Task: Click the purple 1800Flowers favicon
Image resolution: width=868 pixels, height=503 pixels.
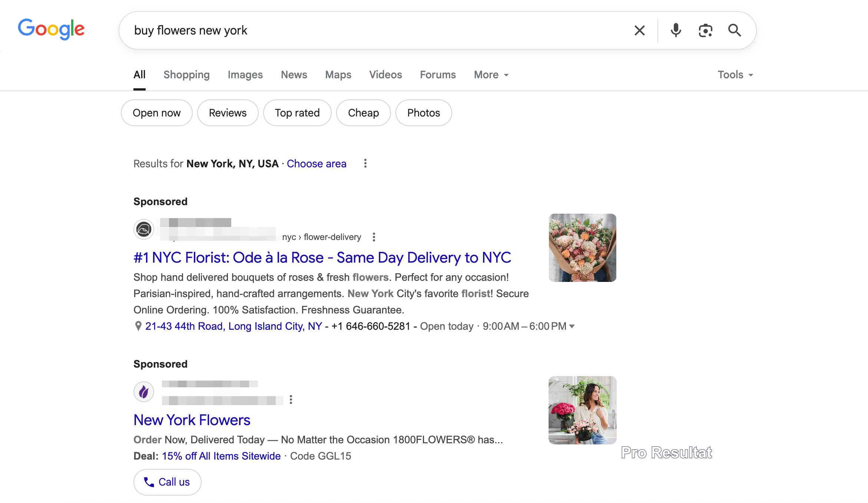Action: click(x=144, y=392)
